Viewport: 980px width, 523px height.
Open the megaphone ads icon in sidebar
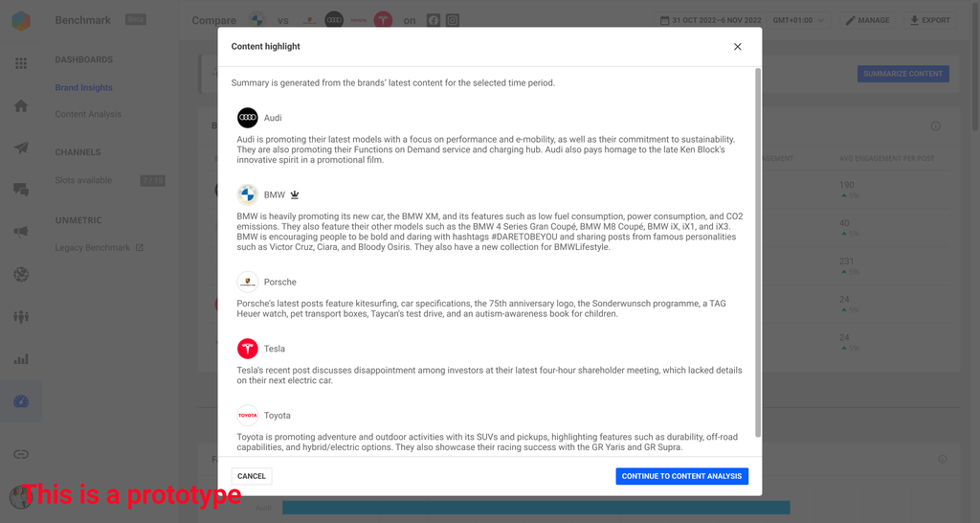point(20,232)
